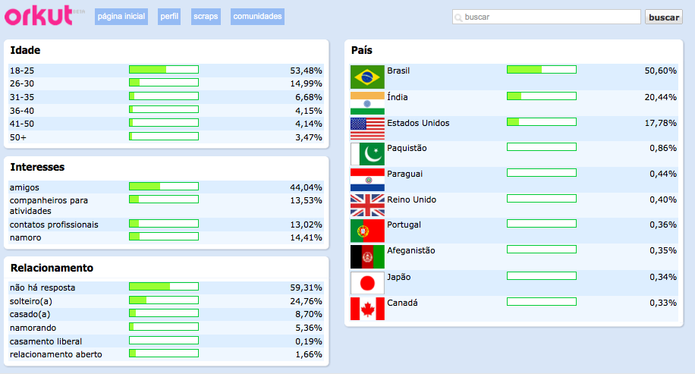Click the Brasil country progress bar

pyautogui.click(x=542, y=70)
